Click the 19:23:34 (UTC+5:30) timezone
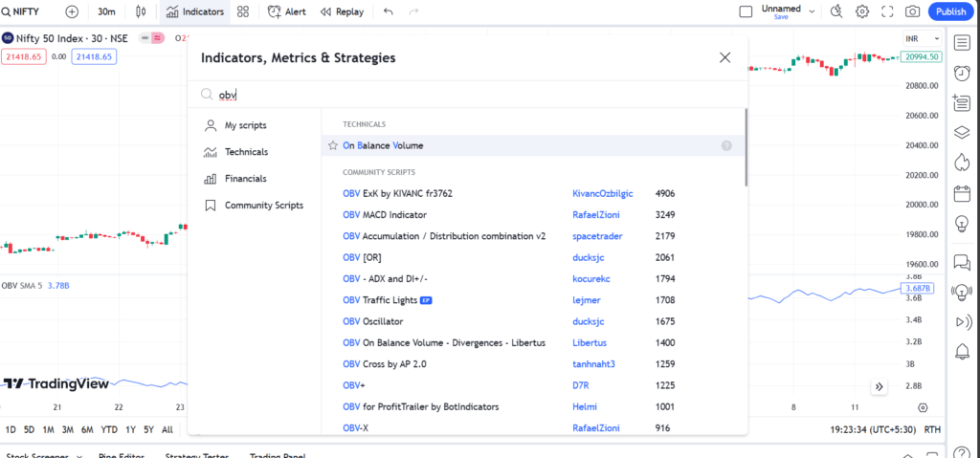The height and width of the screenshot is (458, 980). tap(871, 430)
